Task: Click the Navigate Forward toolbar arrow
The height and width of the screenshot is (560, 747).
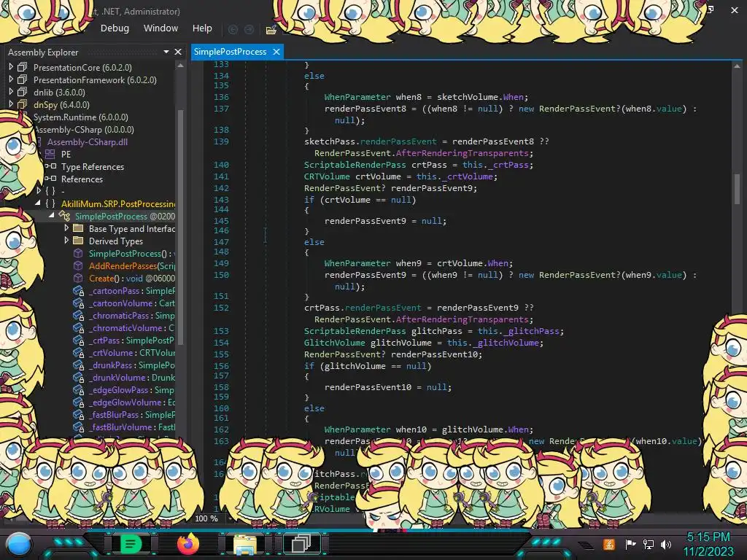Action: point(249,29)
